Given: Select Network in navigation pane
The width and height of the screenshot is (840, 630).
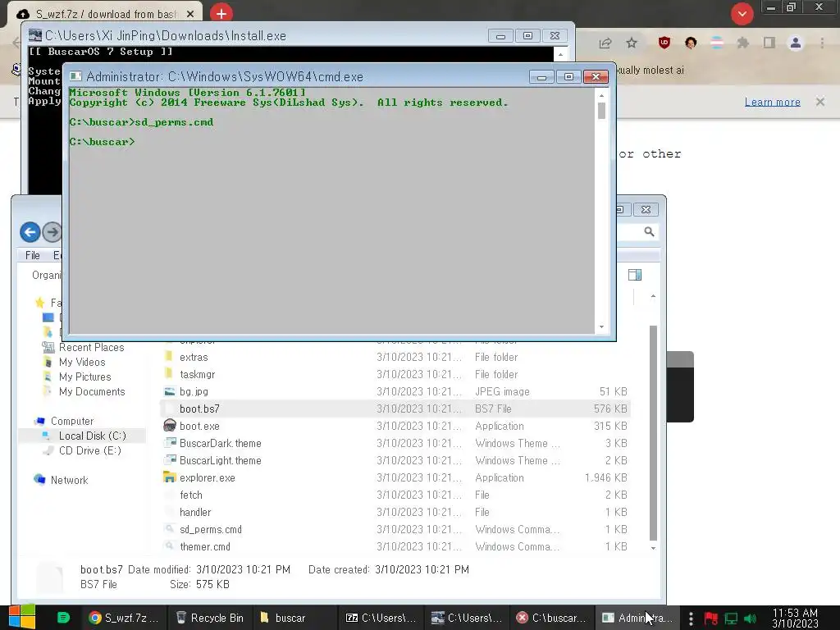Looking at the screenshot, I should 69,480.
